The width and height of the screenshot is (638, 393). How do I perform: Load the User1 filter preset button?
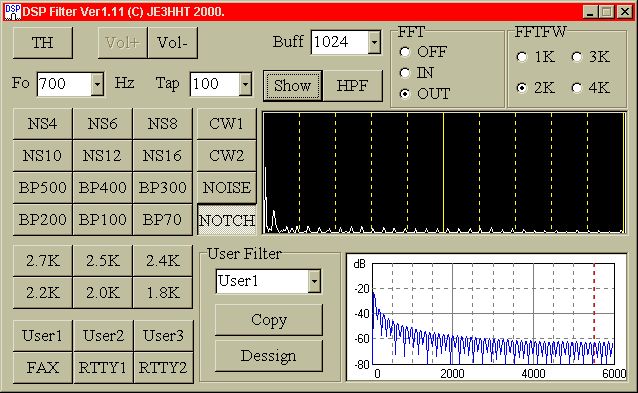pos(43,336)
